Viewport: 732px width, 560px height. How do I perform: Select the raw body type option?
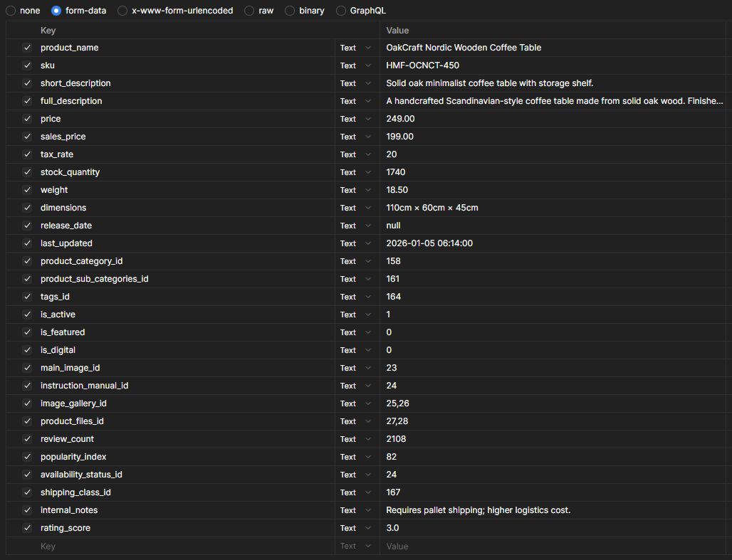258,11
